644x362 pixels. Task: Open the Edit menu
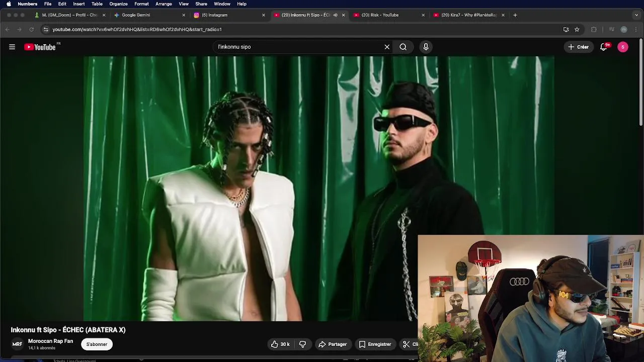coord(62,4)
